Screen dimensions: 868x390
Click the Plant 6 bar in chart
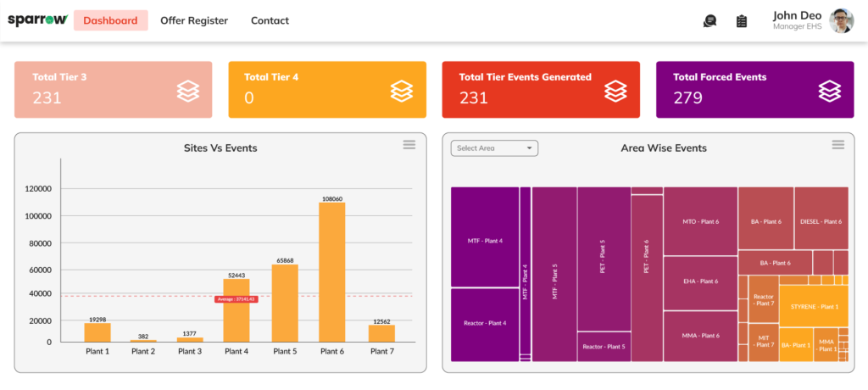332,271
